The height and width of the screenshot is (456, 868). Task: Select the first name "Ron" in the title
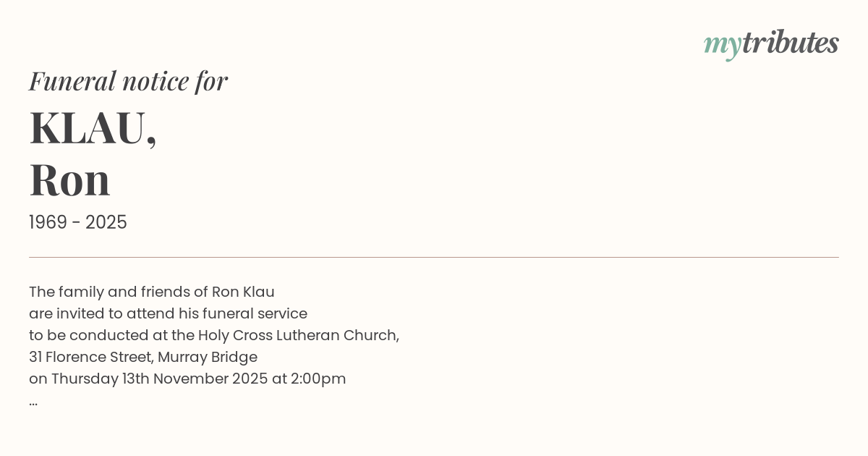tap(69, 180)
